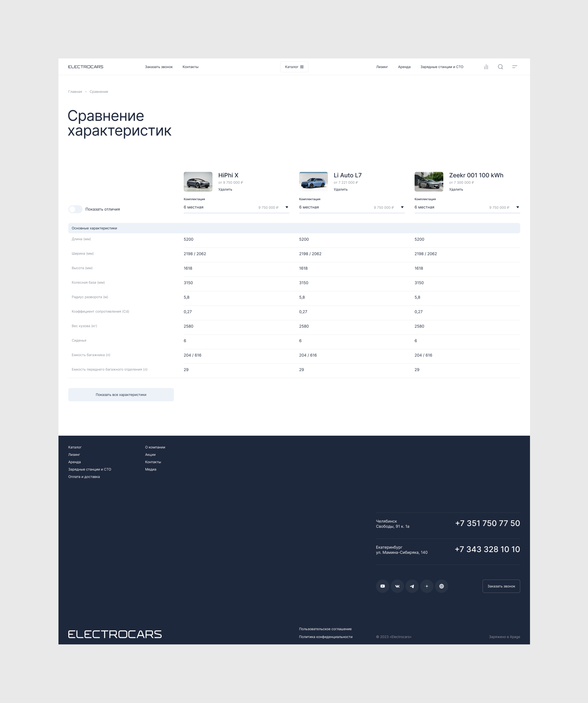Open the Li Auto L7 car thumbnail
Image resolution: width=588 pixels, height=703 pixels.
pyautogui.click(x=313, y=182)
